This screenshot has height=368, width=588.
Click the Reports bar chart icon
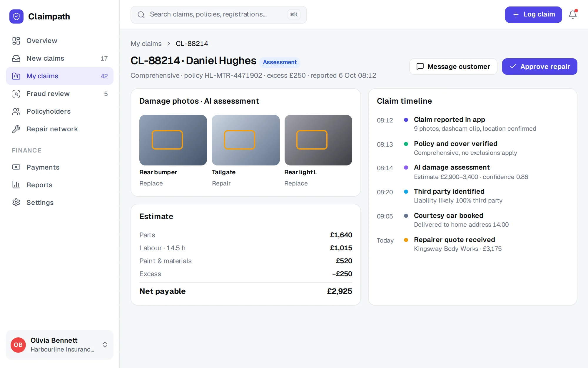pos(16,185)
